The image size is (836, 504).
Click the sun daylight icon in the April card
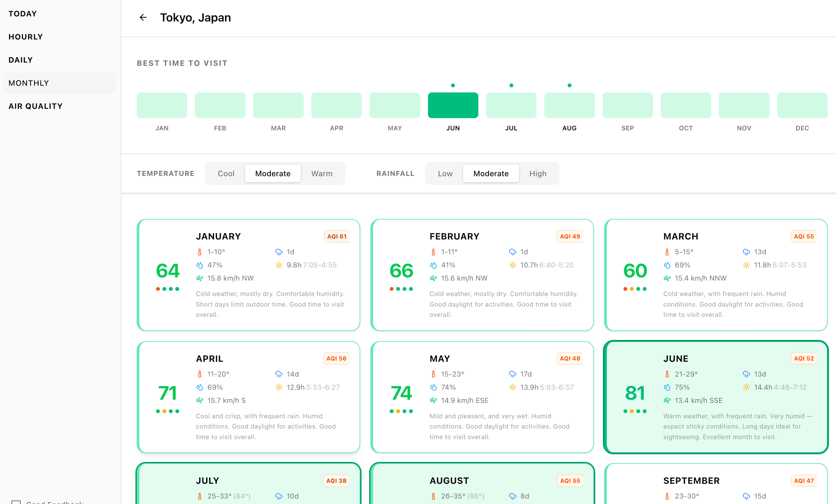279,387
